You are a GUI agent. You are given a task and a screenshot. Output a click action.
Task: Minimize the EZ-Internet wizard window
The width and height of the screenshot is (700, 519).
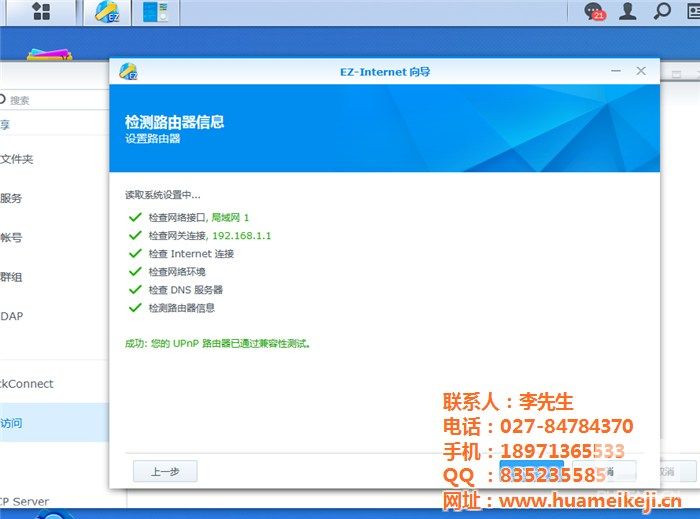click(x=616, y=71)
